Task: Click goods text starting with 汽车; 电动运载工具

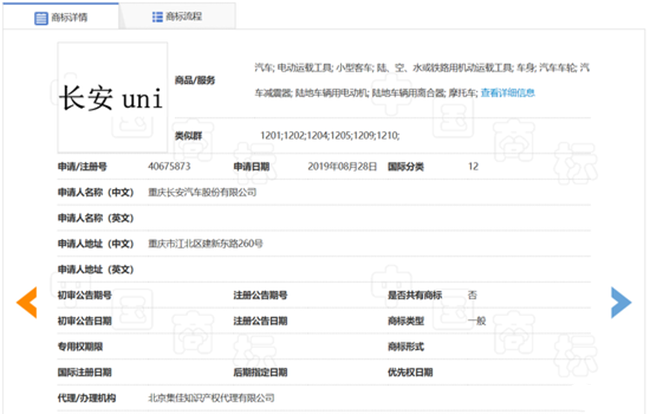Action: tap(422, 68)
